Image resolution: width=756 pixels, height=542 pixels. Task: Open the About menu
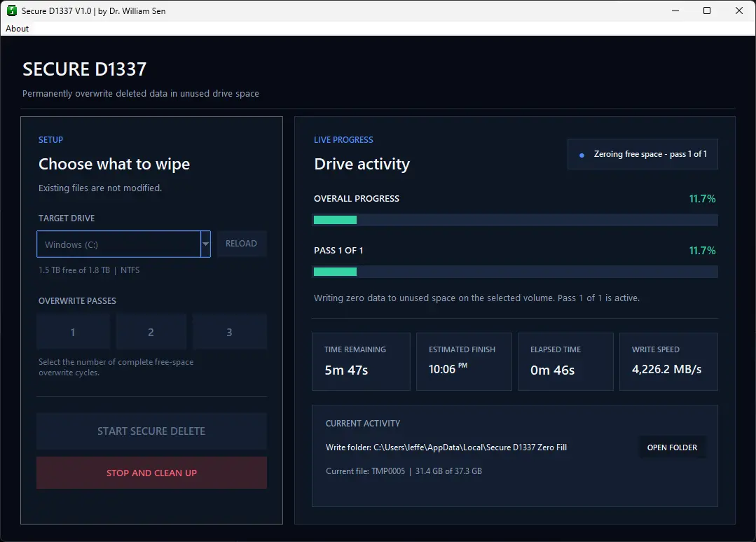(17, 29)
